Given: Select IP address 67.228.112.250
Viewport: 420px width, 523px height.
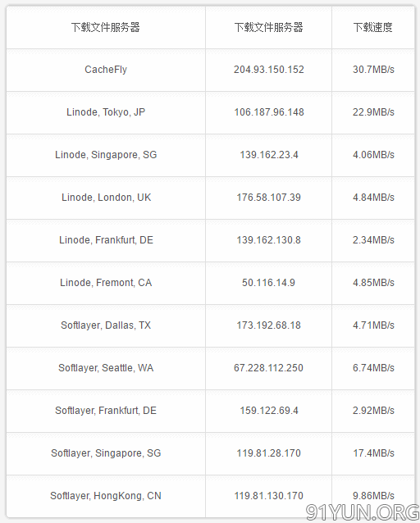Looking at the screenshot, I should coord(269,368).
